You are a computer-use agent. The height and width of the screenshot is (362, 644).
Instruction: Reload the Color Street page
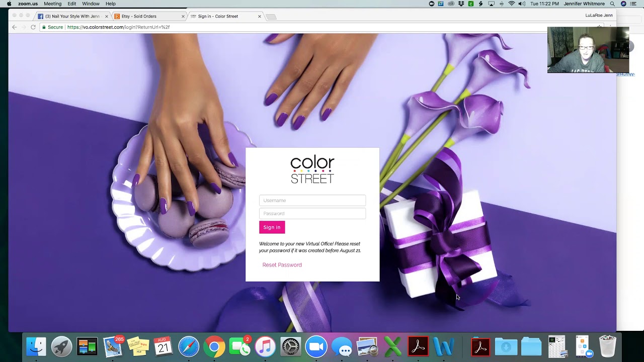pos(33,27)
